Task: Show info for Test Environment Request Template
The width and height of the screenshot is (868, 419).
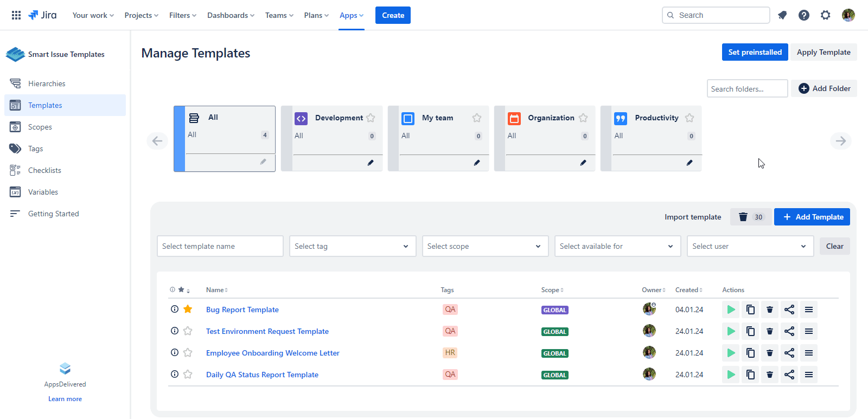Action: pyautogui.click(x=175, y=331)
